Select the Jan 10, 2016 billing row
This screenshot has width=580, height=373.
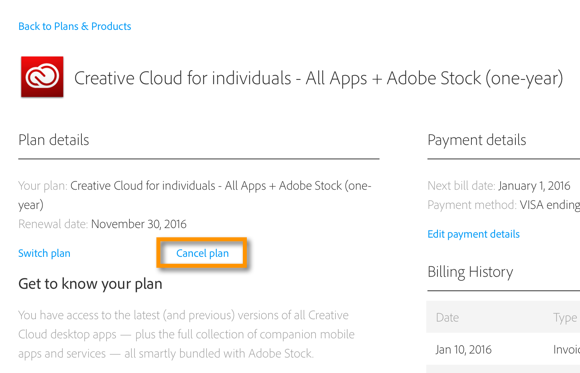(503, 349)
